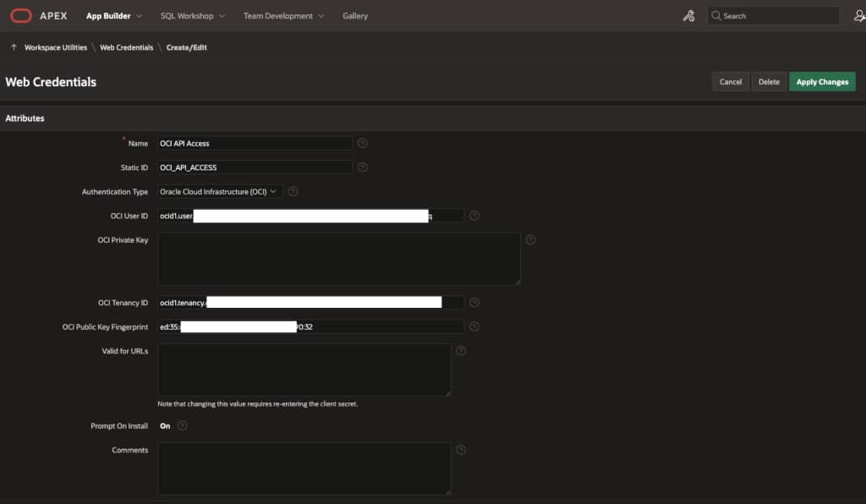The height and width of the screenshot is (504, 866).
Task: Click into the top Search box
Action: tap(773, 16)
